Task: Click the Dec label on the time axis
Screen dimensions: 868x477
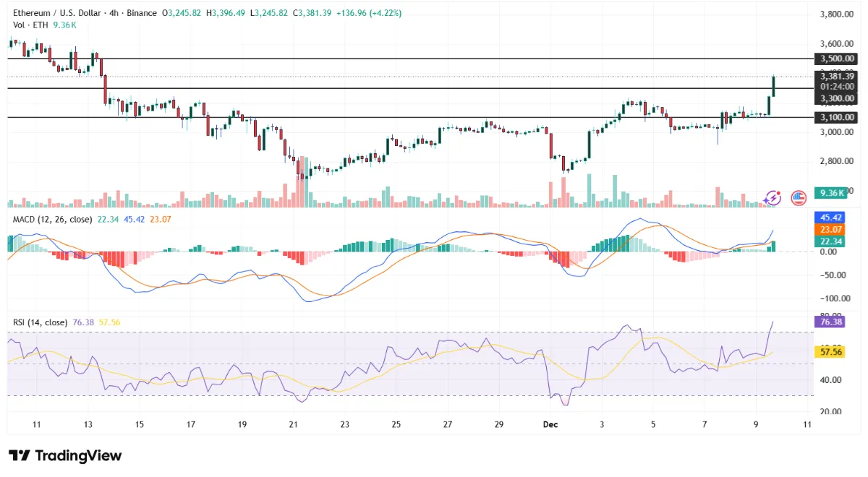Action: click(550, 425)
